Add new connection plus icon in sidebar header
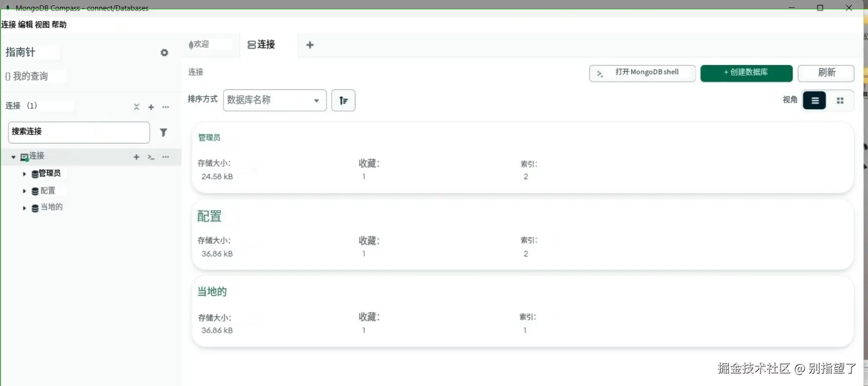Image resolution: width=868 pixels, height=386 pixels. click(x=151, y=107)
